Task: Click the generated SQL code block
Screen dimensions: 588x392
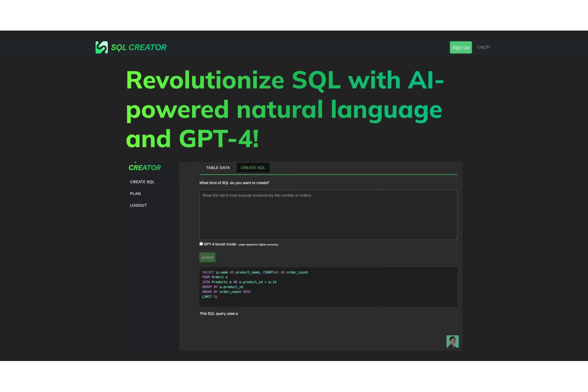Action: click(328, 287)
